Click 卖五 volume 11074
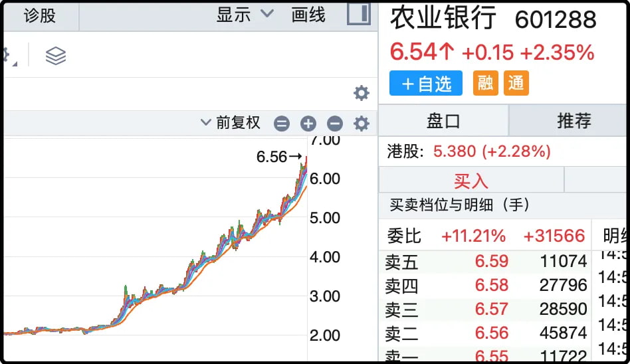Image resolution: width=630 pixels, height=364 pixels. [x=564, y=261]
